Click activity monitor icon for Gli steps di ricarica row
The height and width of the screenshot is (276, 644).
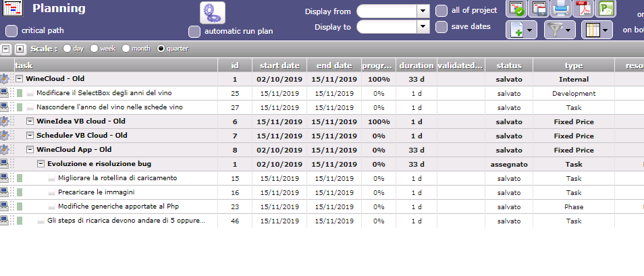coord(4,221)
